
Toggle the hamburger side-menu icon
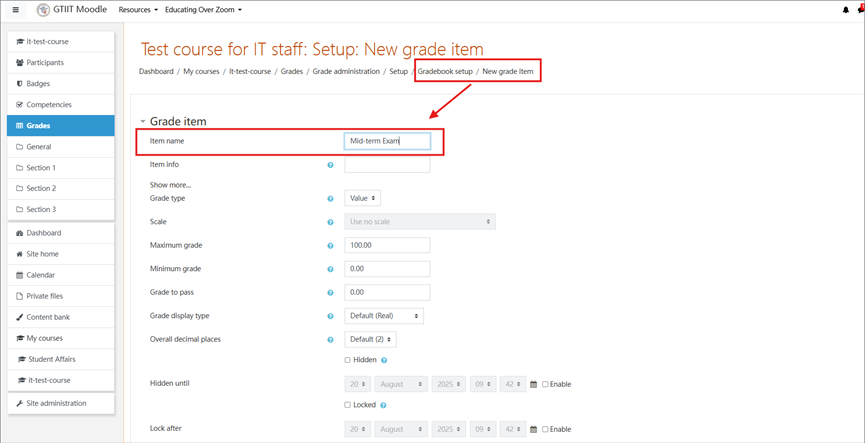(15, 10)
